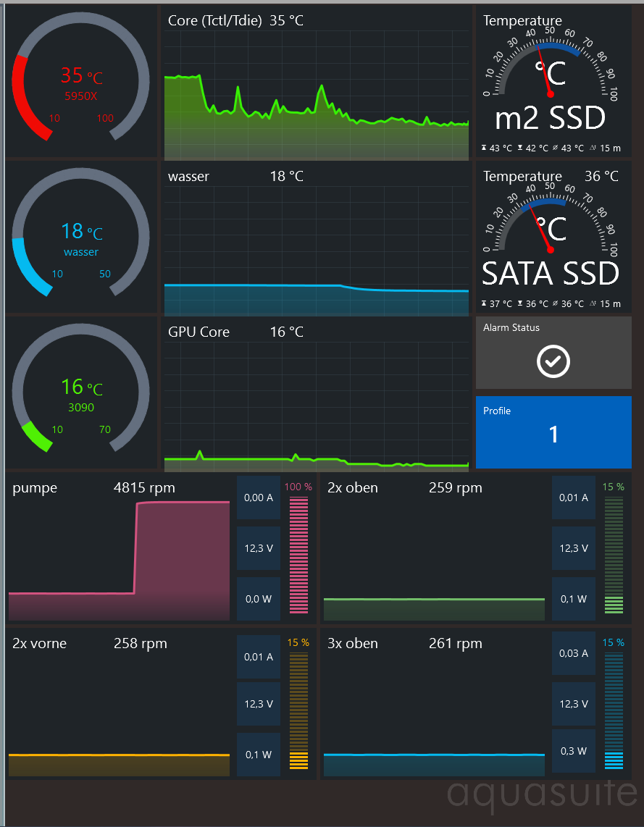644x827 pixels.
Task: Click the 3x oben 15 % power bar
Action: [614, 711]
